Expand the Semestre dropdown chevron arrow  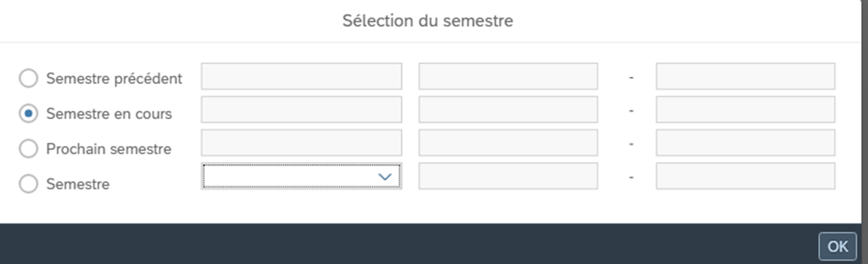coord(385,177)
